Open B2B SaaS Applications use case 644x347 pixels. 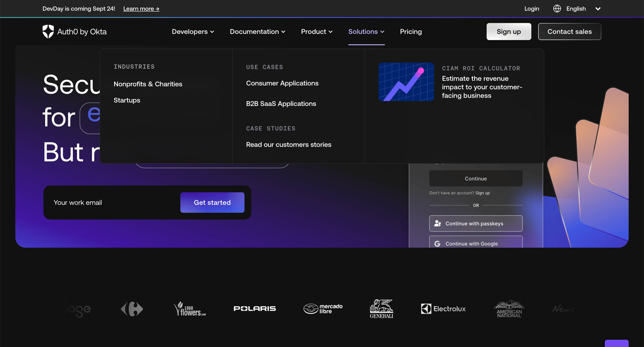[x=281, y=104]
